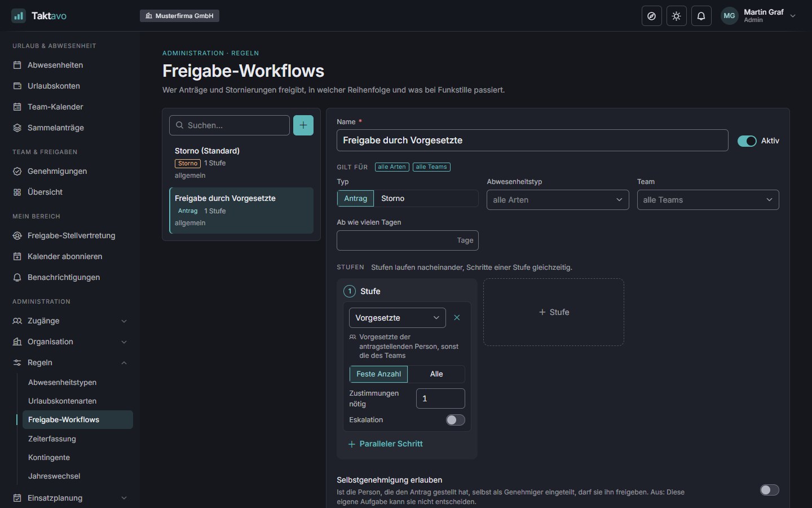
Task: Click the workflow Name input field
Action: [x=532, y=141]
